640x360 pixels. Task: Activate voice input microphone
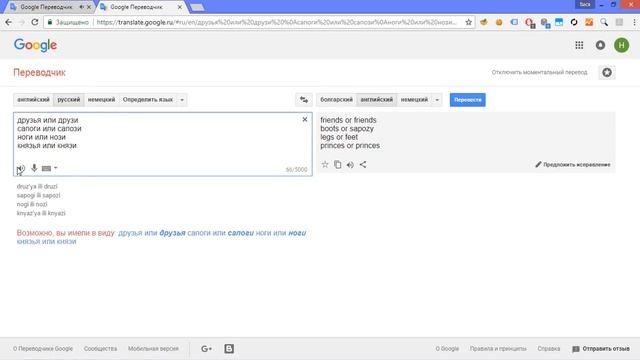coord(34,168)
